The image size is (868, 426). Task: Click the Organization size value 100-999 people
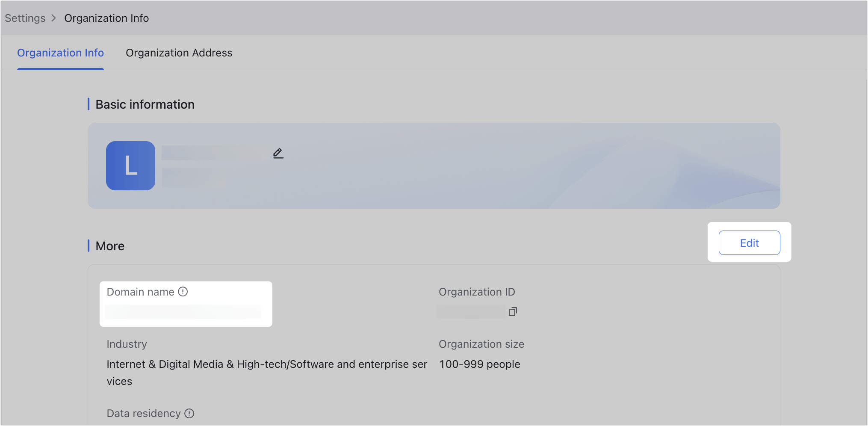(479, 364)
